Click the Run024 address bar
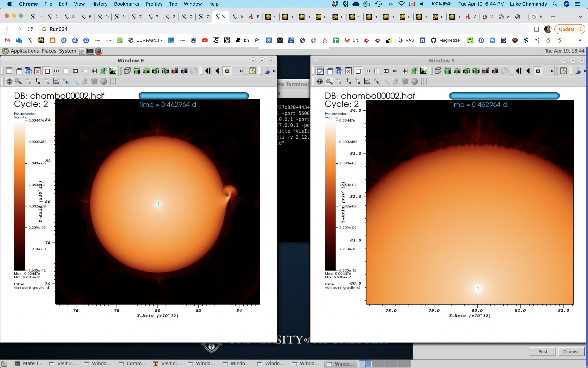Screen dimensions: 588x368 283,29
